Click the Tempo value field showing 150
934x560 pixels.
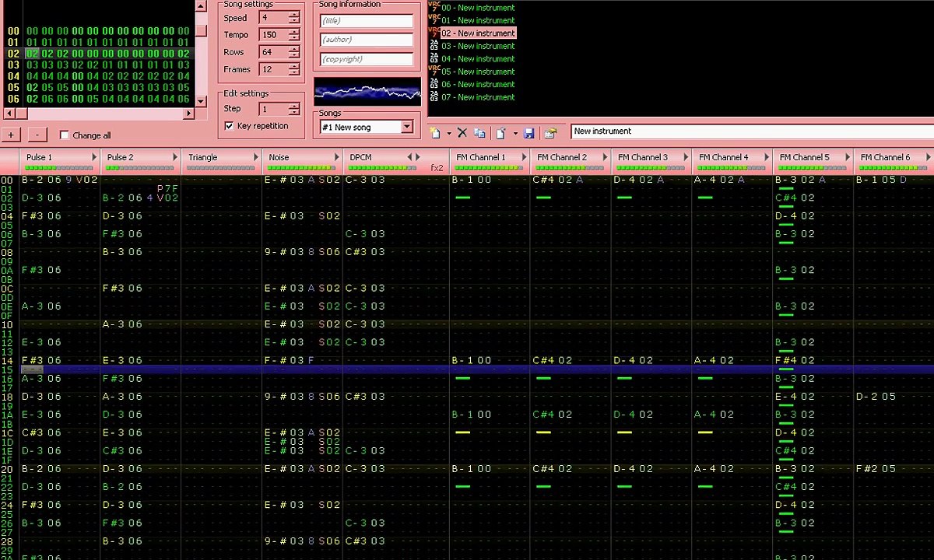[274, 35]
